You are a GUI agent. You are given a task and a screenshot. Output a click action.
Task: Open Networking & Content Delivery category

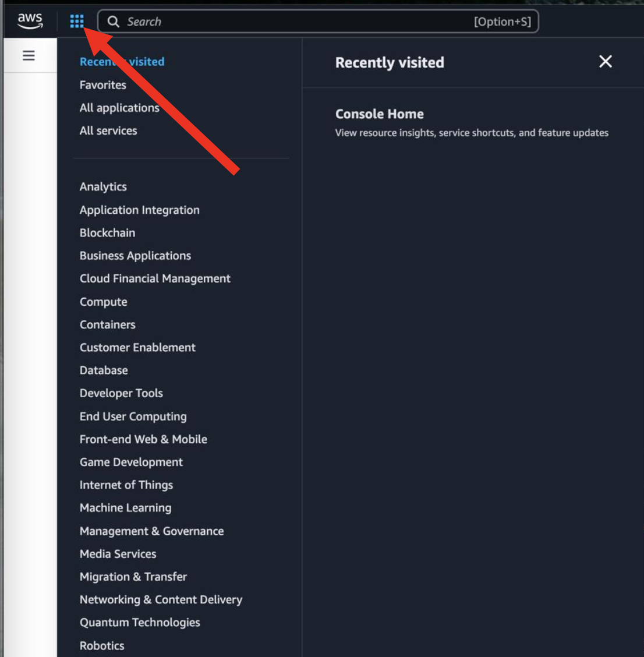161,599
